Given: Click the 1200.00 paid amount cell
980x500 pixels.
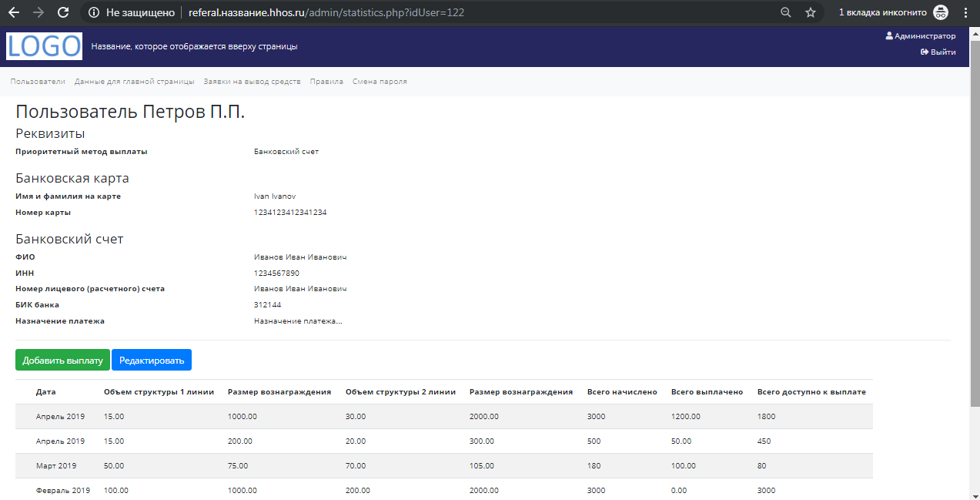Looking at the screenshot, I should coord(686,417).
